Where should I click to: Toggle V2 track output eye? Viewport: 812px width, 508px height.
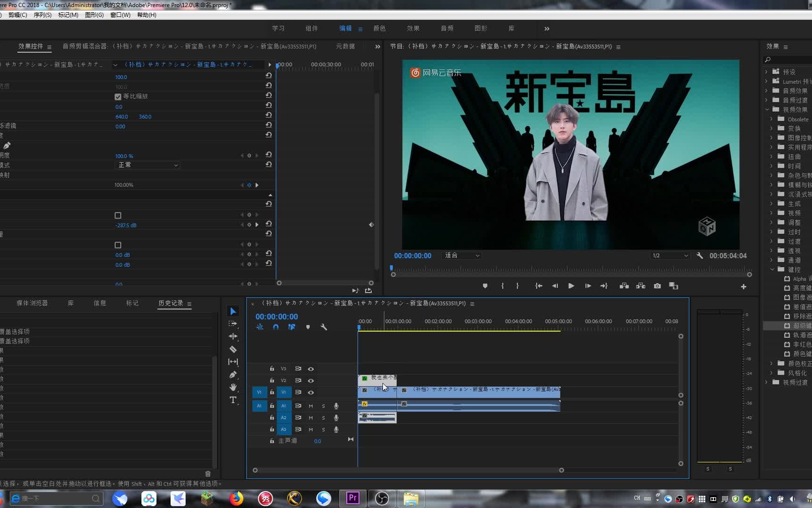click(311, 381)
